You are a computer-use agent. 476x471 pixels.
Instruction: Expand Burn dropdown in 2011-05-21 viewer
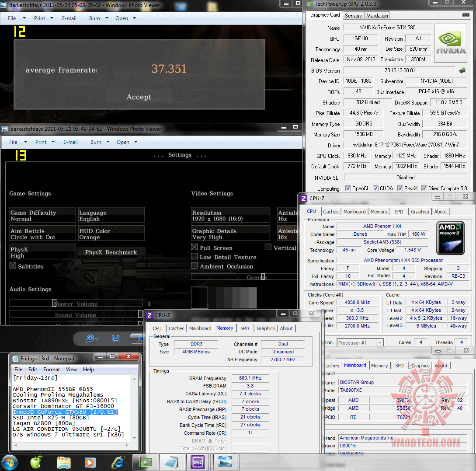(x=108, y=142)
